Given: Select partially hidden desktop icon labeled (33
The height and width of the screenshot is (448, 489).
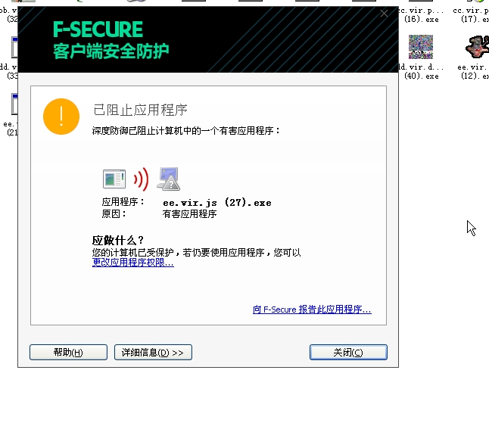Looking at the screenshot, I should [x=9, y=58].
